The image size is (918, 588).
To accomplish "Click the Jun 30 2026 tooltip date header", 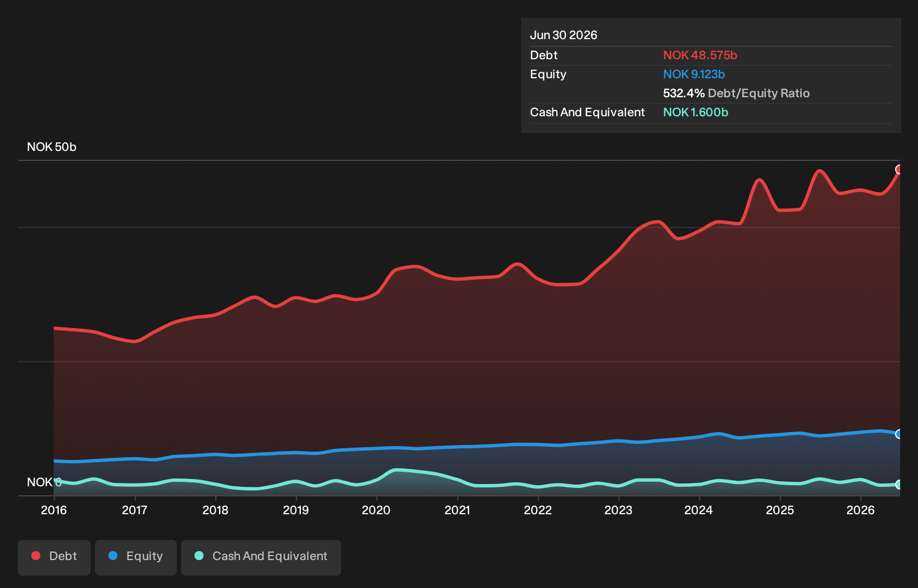I will click(x=564, y=35).
